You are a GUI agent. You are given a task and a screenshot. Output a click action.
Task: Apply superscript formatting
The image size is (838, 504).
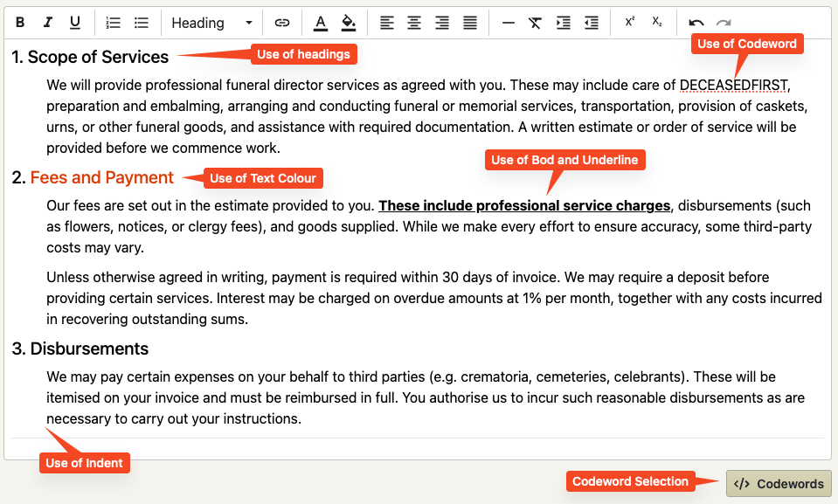[629, 22]
